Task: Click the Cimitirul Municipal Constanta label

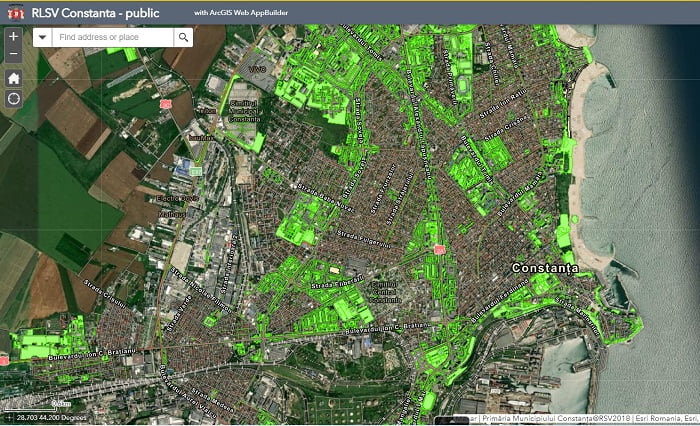Action: tap(245, 111)
